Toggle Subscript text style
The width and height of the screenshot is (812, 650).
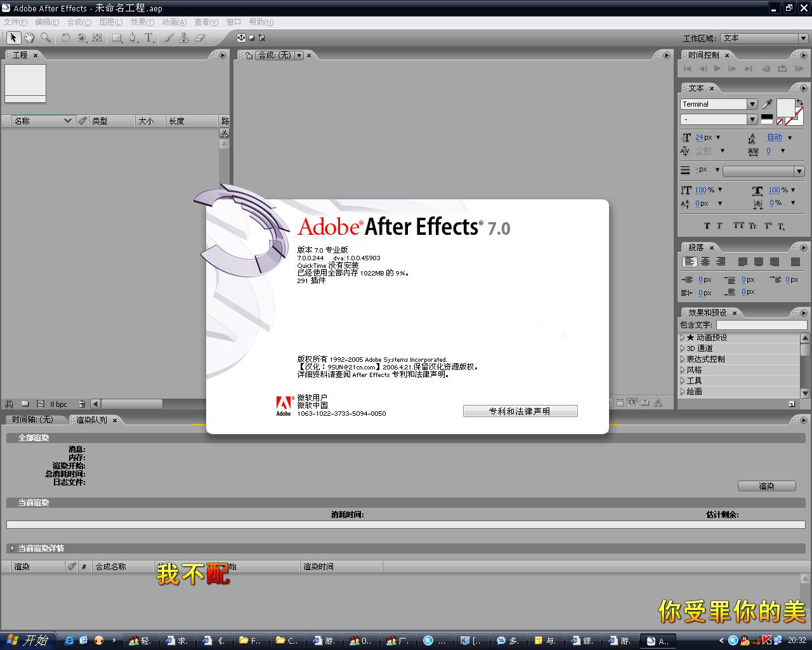[x=781, y=226]
